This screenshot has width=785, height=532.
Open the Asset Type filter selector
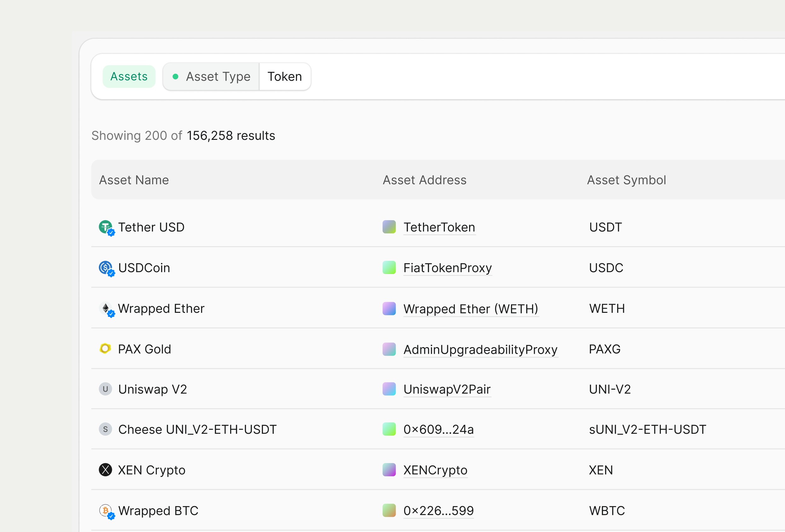pyautogui.click(x=212, y=77)
